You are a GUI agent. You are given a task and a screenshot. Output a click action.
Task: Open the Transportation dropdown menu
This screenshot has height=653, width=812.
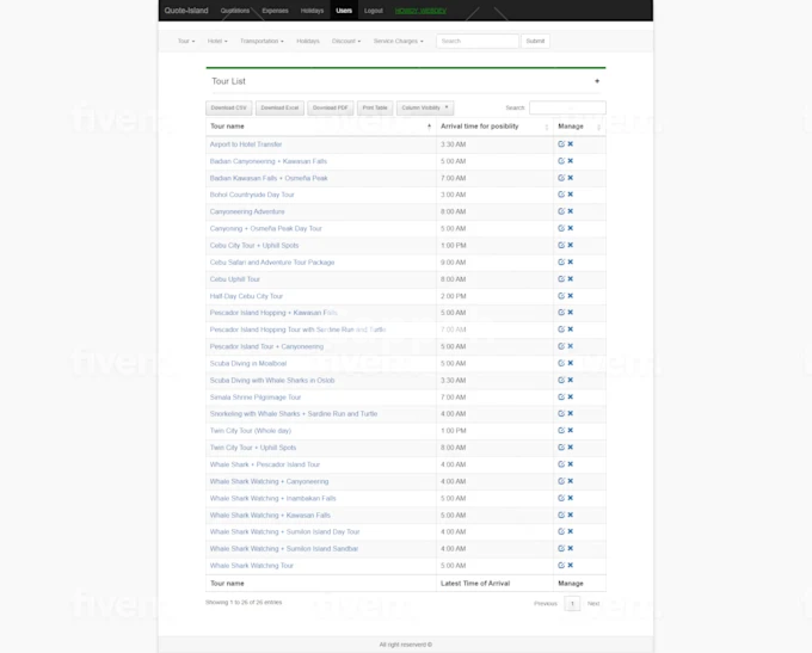click(261, 41)
